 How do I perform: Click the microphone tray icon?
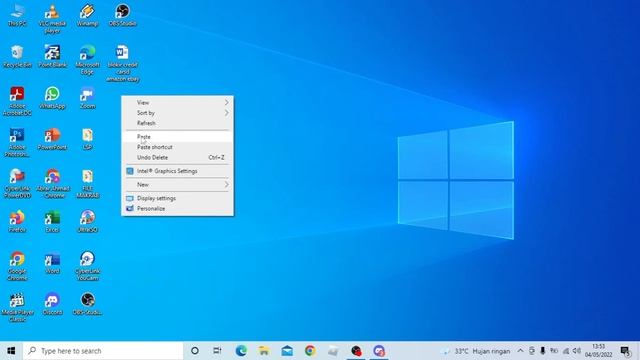[542, 351]
